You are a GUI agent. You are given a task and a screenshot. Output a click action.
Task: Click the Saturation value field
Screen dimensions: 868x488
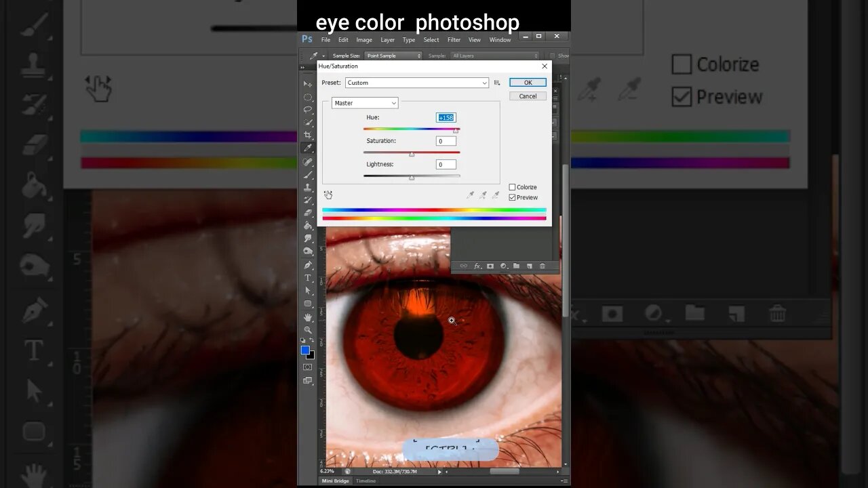tap(446, 141)
